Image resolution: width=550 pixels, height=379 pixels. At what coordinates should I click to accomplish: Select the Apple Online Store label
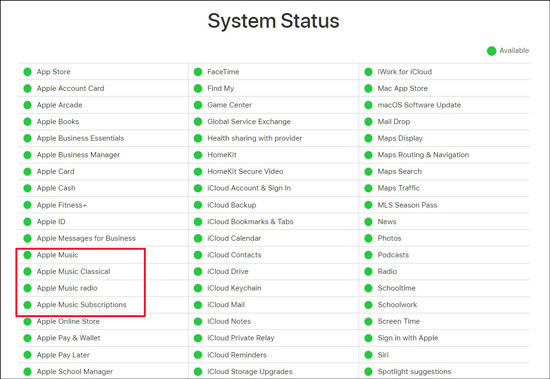click(x=68, y=321)
